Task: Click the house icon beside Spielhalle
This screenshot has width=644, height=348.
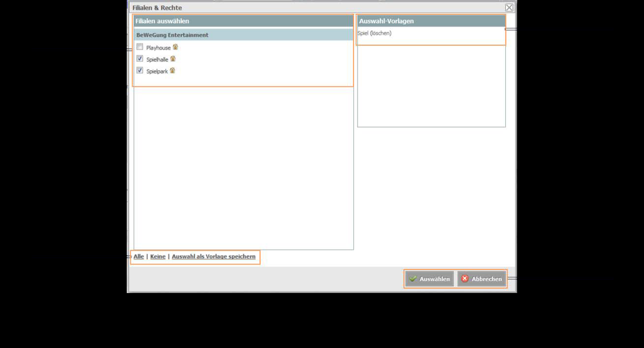Action: tap(173, 59)
